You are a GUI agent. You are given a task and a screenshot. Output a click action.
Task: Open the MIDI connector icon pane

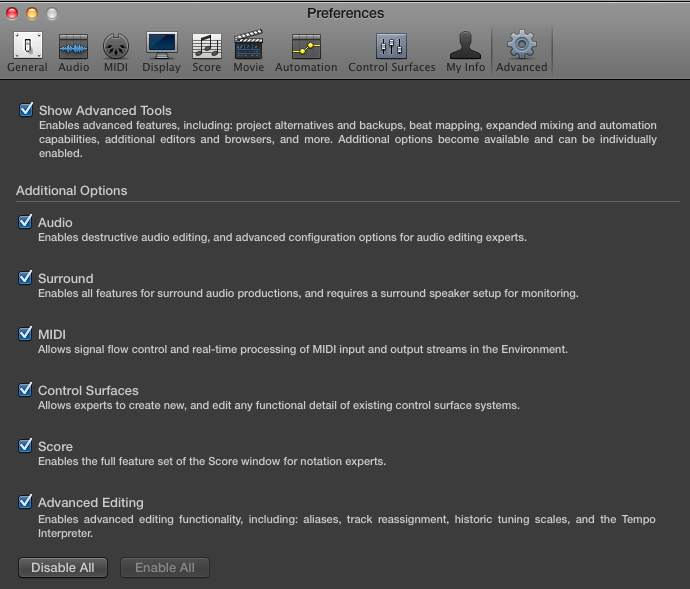116,46
